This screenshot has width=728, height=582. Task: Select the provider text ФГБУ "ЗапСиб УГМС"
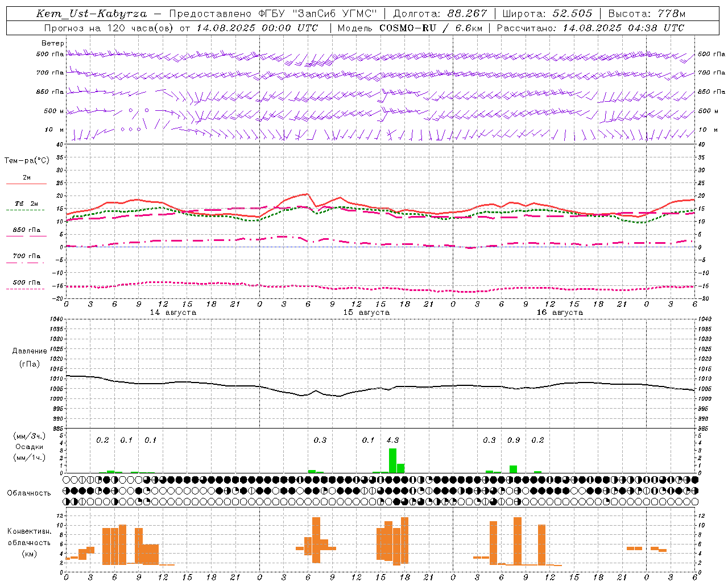pos(318,14)
